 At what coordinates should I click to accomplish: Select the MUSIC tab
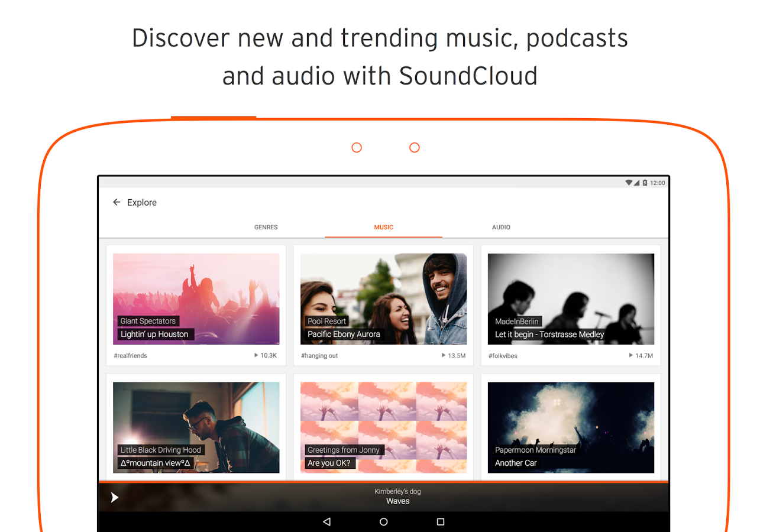[x=384, y=227]
